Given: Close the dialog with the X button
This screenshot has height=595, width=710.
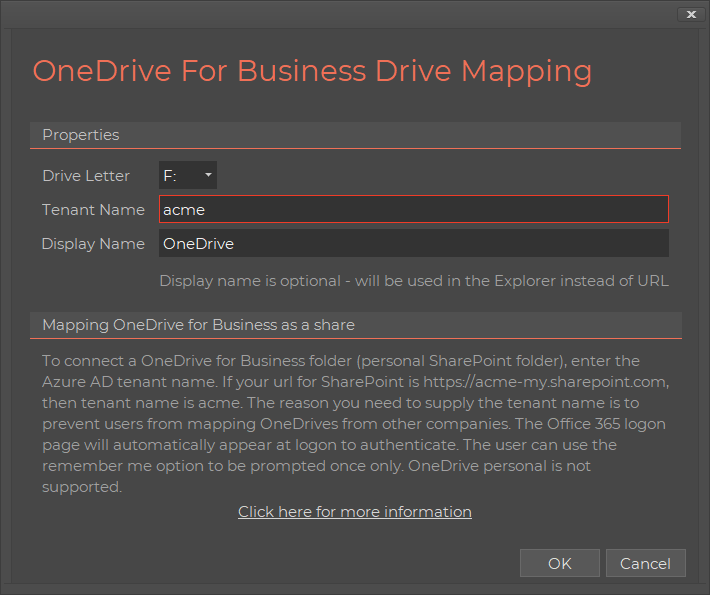Looking at the screenshot, I should tap(691, 14).
